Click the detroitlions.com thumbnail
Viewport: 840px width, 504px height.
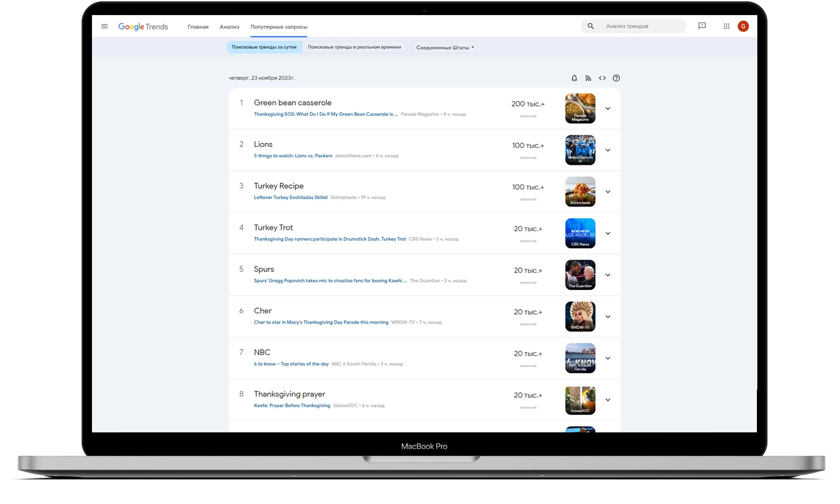pyautogui.click(x=580, y=150)
